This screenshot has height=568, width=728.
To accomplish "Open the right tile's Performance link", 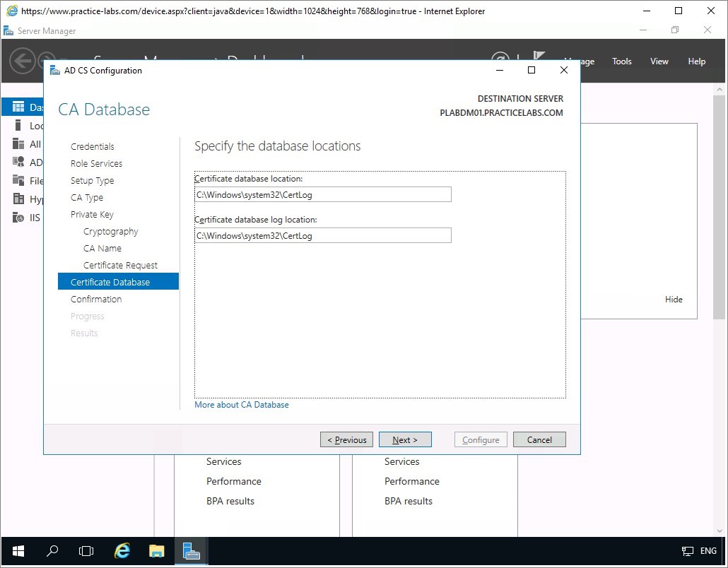I will click(412, 481).
